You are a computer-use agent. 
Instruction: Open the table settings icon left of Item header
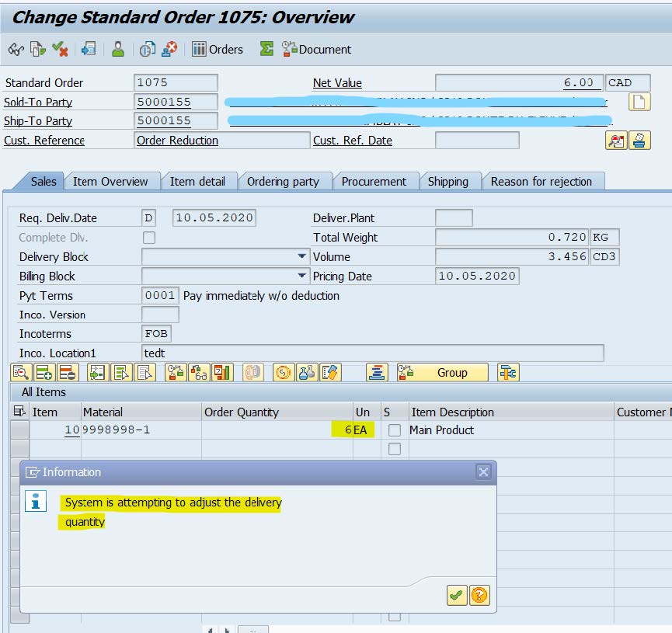tap(19, 412)
